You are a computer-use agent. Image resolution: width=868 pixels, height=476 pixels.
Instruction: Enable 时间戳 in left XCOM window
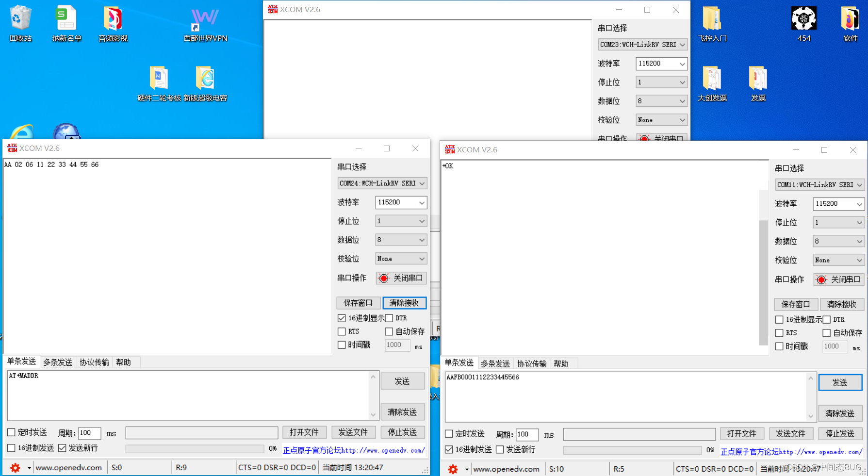click(x=342, y=345)
